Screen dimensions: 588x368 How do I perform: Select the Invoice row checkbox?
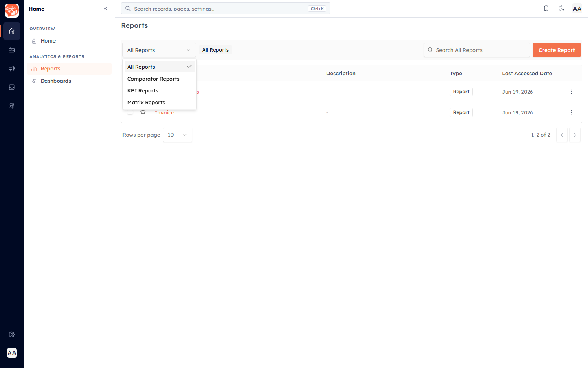pos(130,112)
